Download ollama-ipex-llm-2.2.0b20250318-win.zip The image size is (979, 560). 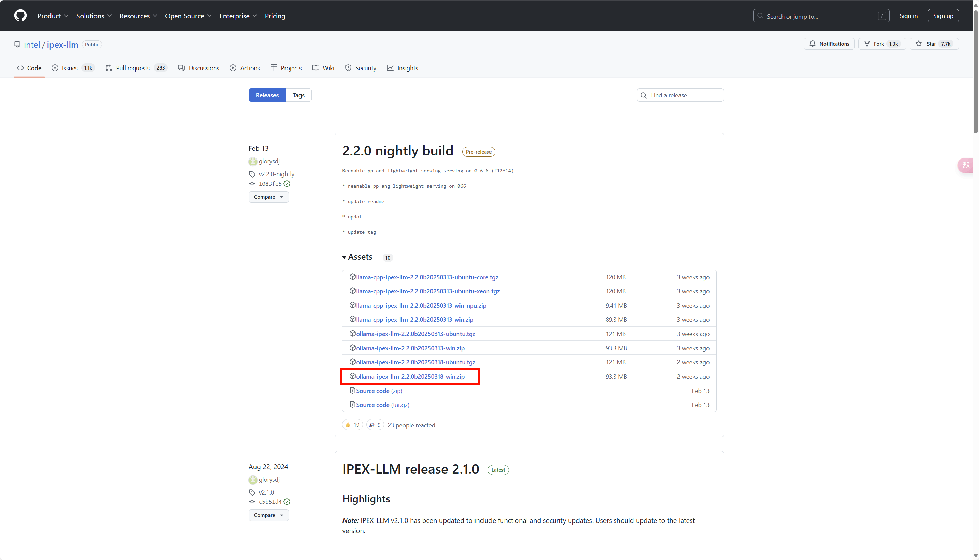tap(410, 376)
